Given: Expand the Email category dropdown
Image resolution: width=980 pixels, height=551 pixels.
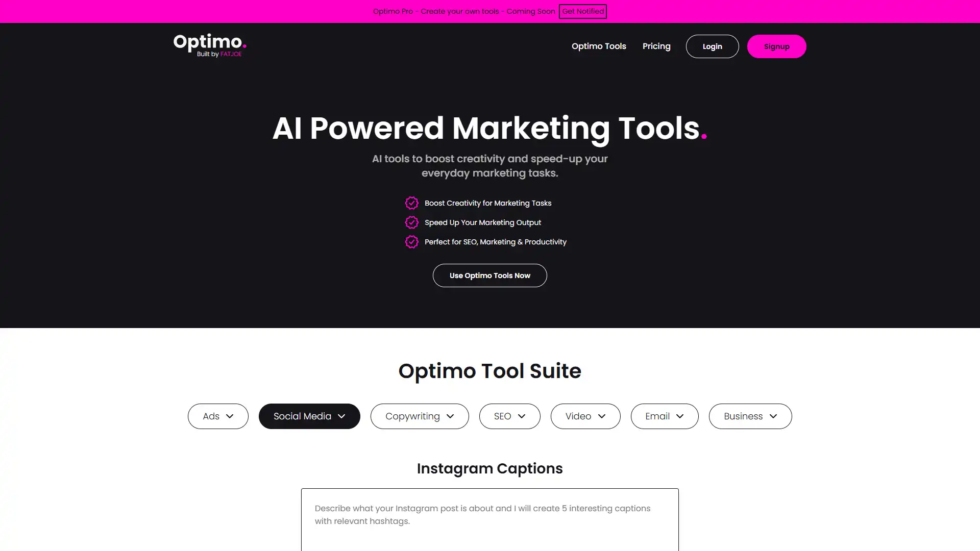Looking at the screenshot, I should (665, 416).
